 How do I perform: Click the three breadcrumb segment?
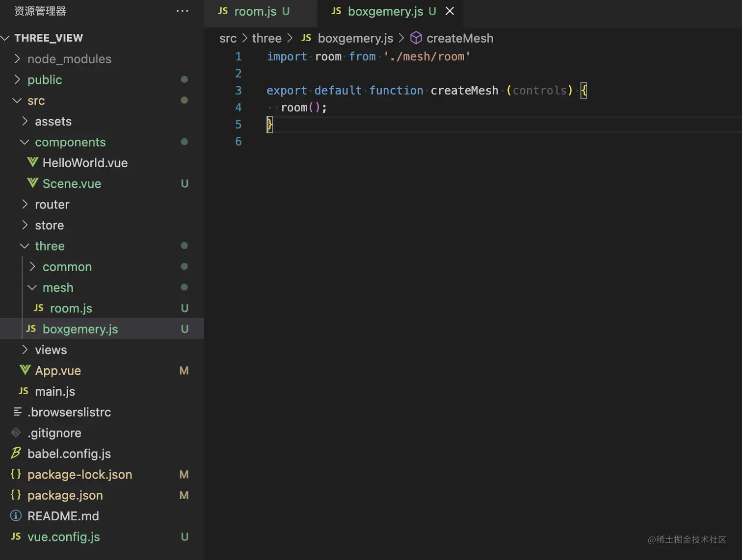tap(267, 38)
